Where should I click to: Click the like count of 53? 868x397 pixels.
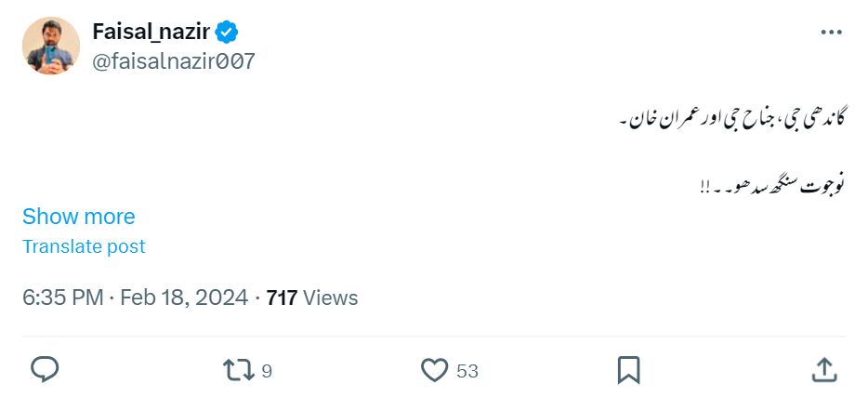467,371
